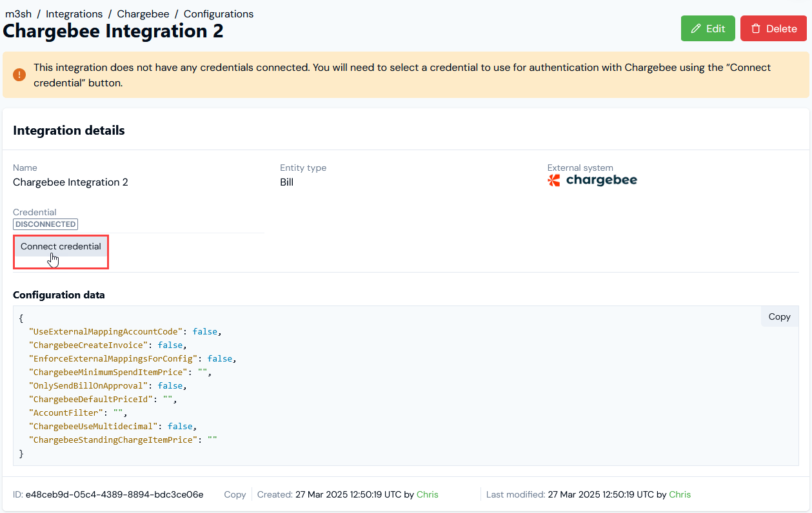The height and width of the screenshot is (513, 812).
Task: Open Chris's profile beside the Last modified timestamp
Action: tap(680, 494)
